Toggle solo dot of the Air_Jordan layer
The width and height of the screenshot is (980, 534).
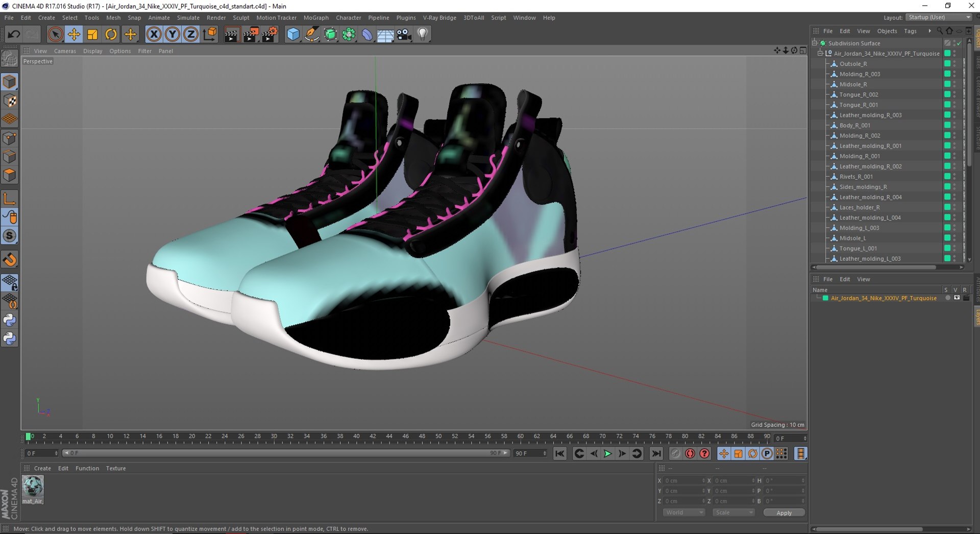(x=948, y=298)
